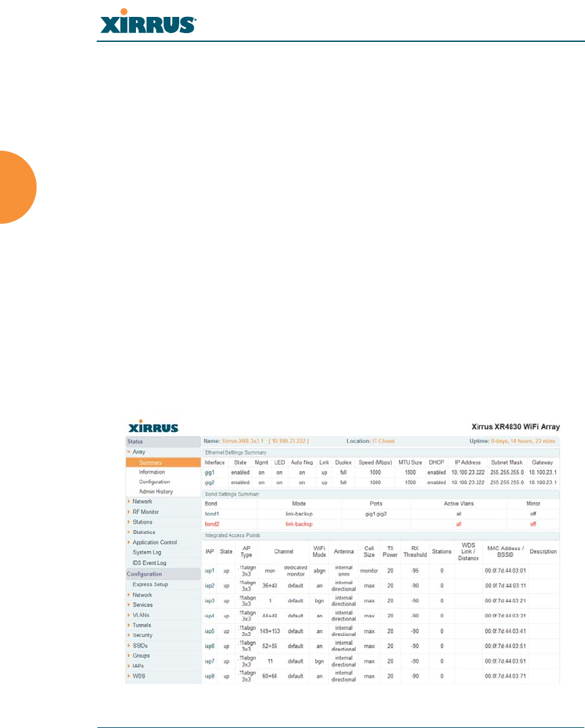Expand the Tunnels configuration section
585x728 pixels.
tap(128, 625)
